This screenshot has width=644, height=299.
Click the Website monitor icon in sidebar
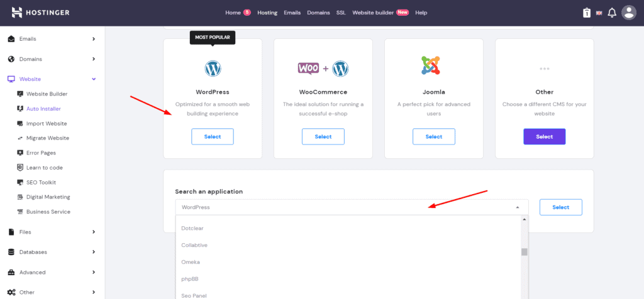[11, 79]
